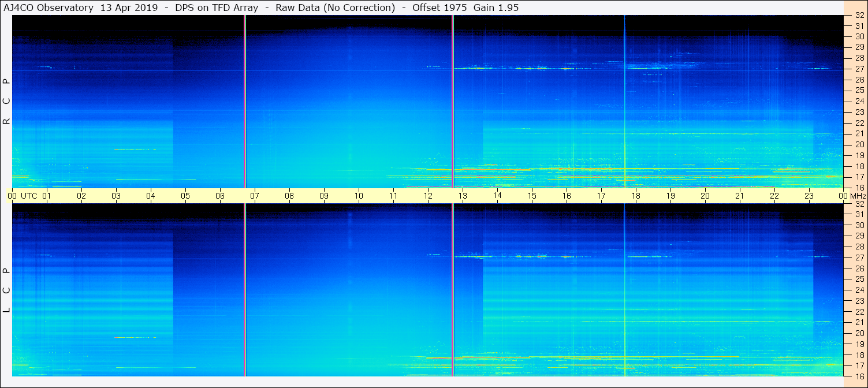
Task: Click 'Raw Data (No Correction)' header text
Action: 335,8
